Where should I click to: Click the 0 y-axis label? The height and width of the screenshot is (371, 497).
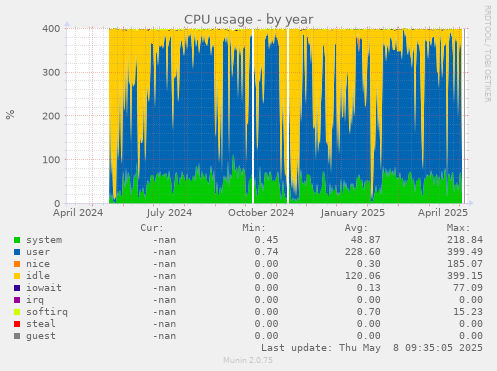pos(57,203)
